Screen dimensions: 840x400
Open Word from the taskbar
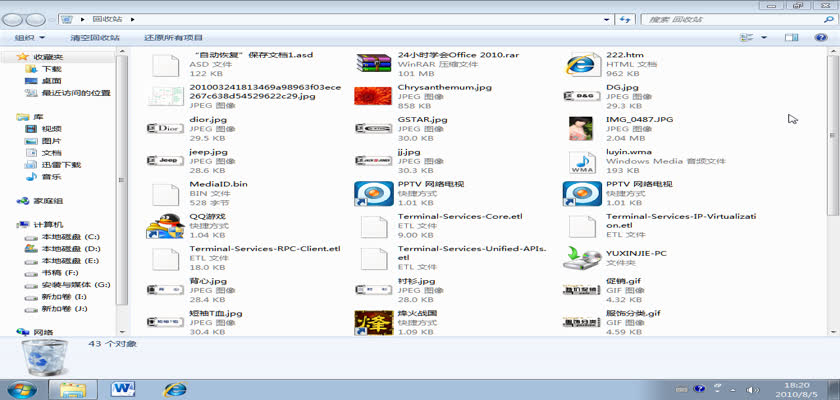[125, 387]
